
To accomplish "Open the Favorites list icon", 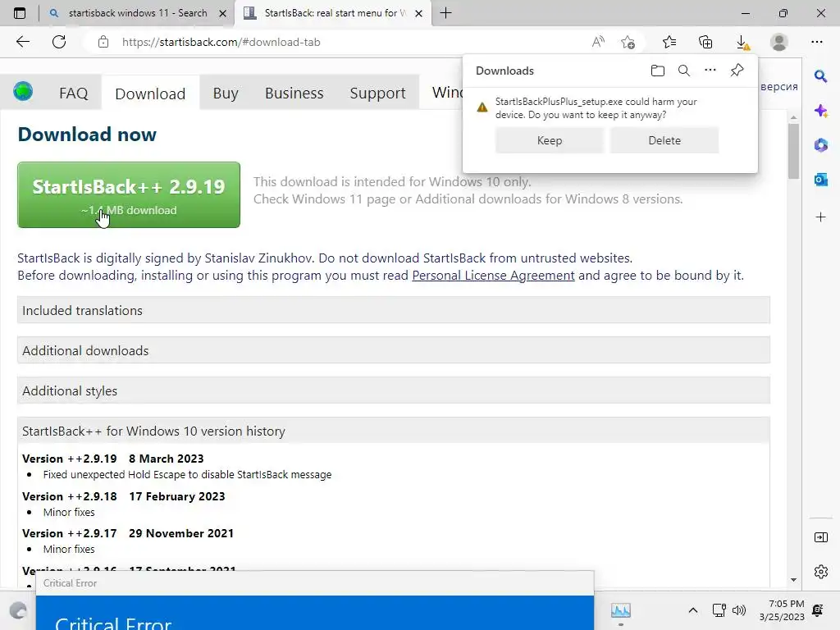I will click(669, 42).
